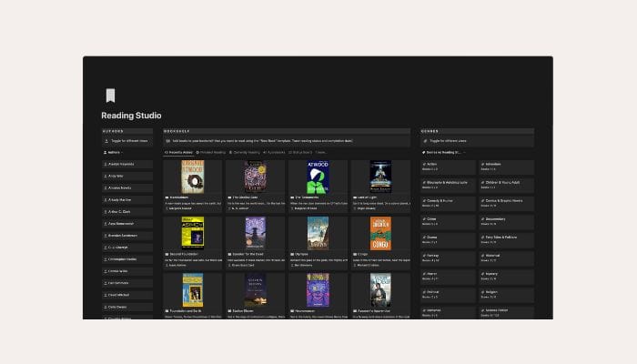Open the Adventure genre card
Viewport: 637px width, 364px height.
[x=506, y=167]
